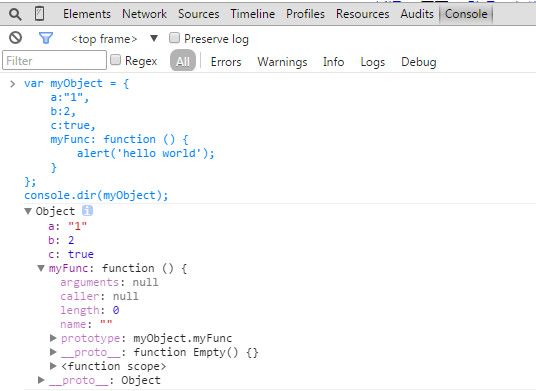Open the top frame dropdown
The image size is (536, 391).
tap(115, 39)
